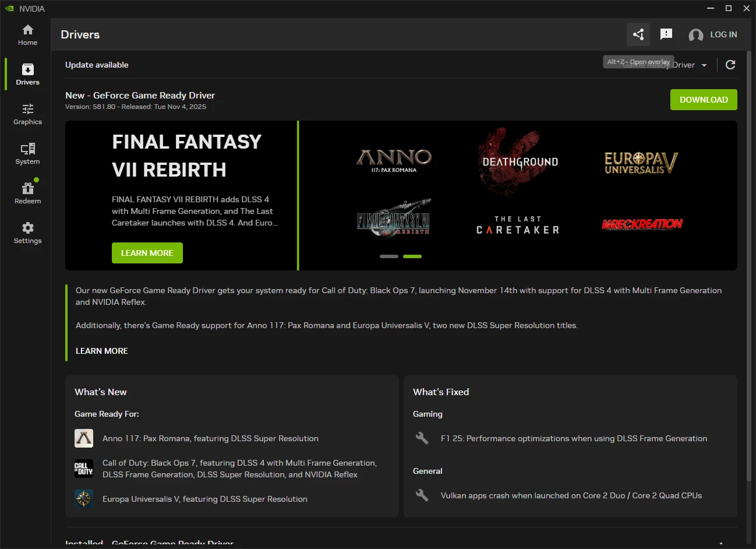This screenshot has width=756, height=549.
Task: Click the Europa Universalis V compass icon
Action: point(84,499)
